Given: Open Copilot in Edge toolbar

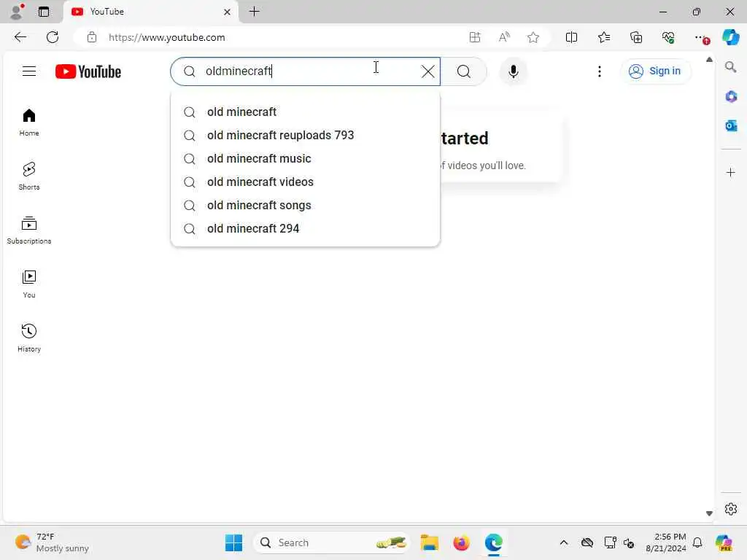Looking at the screenshot, I should coord(730,38).
